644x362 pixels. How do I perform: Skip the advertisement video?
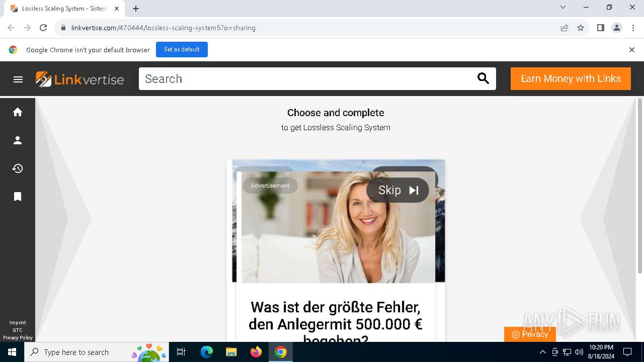point(397,190)
